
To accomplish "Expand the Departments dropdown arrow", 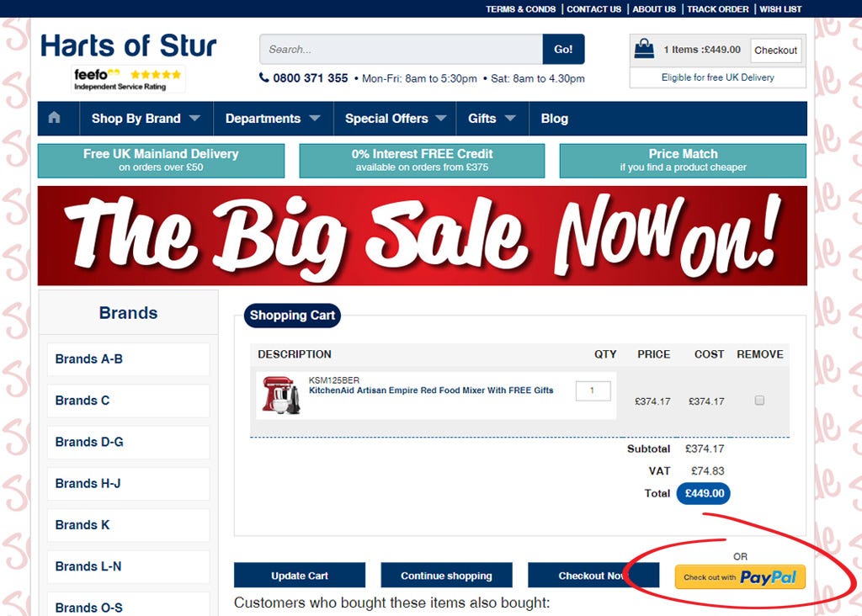I will tap(315, 118).
